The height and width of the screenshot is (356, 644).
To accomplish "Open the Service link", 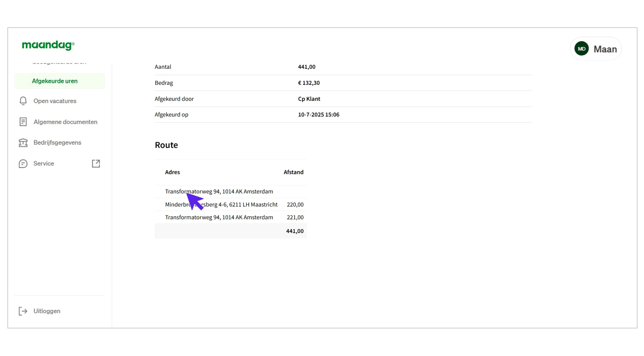I will coord(44,164).
